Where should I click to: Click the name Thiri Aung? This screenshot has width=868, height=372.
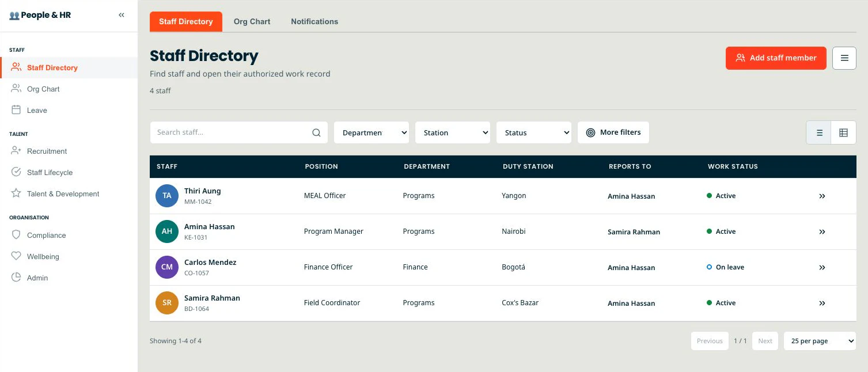202,191
